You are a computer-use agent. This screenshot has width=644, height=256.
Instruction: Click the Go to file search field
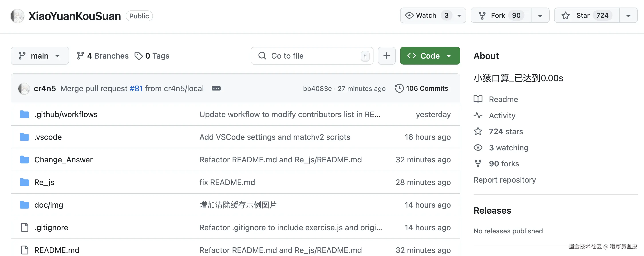(312, 56)
